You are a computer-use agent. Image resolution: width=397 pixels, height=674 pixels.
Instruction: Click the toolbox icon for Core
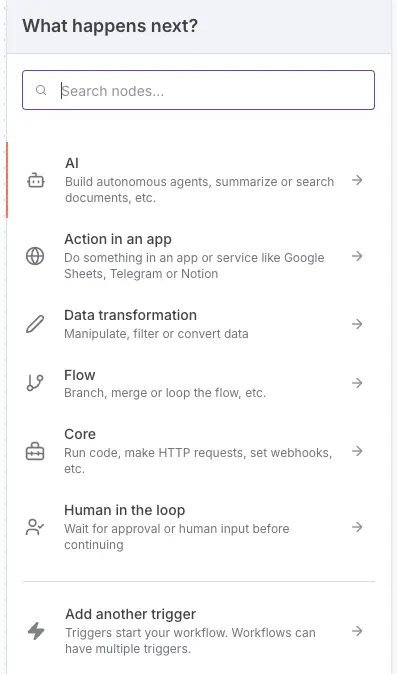35,451
